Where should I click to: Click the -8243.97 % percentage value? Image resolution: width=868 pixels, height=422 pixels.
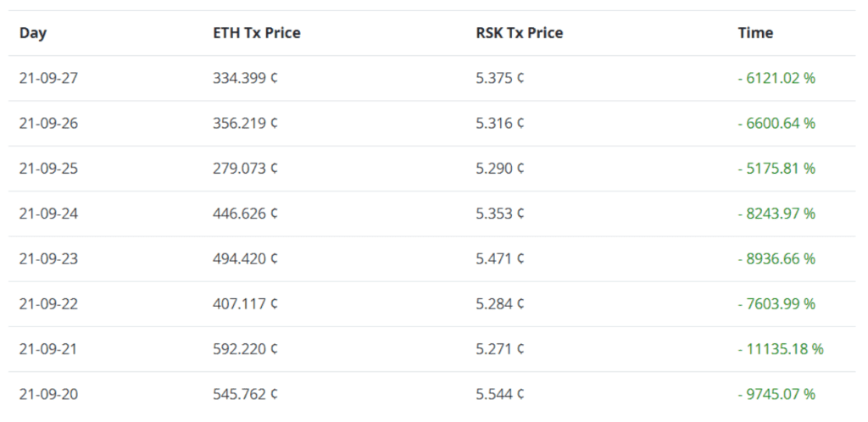coord(776,214)
